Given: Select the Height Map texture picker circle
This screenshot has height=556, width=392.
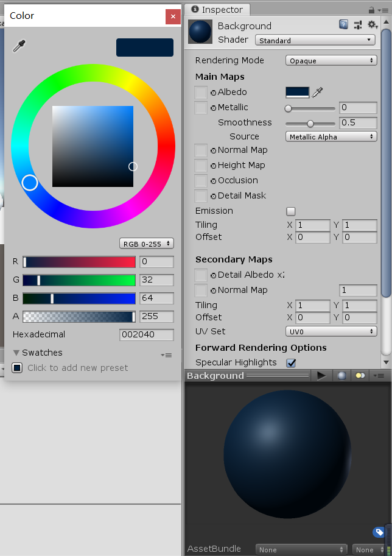Looking at the screenshot, I should click(x=214, y=166).
